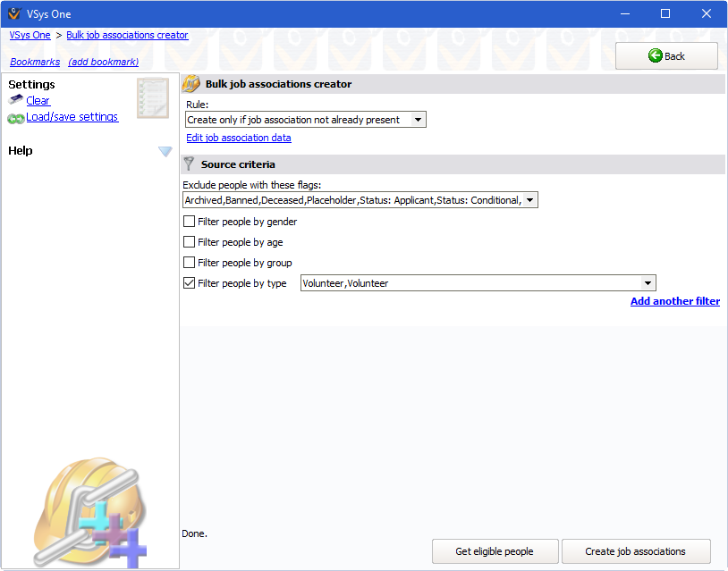728x571 pixels.
Task: Click Get eligible people button
Action: click(x=495, y=551)
